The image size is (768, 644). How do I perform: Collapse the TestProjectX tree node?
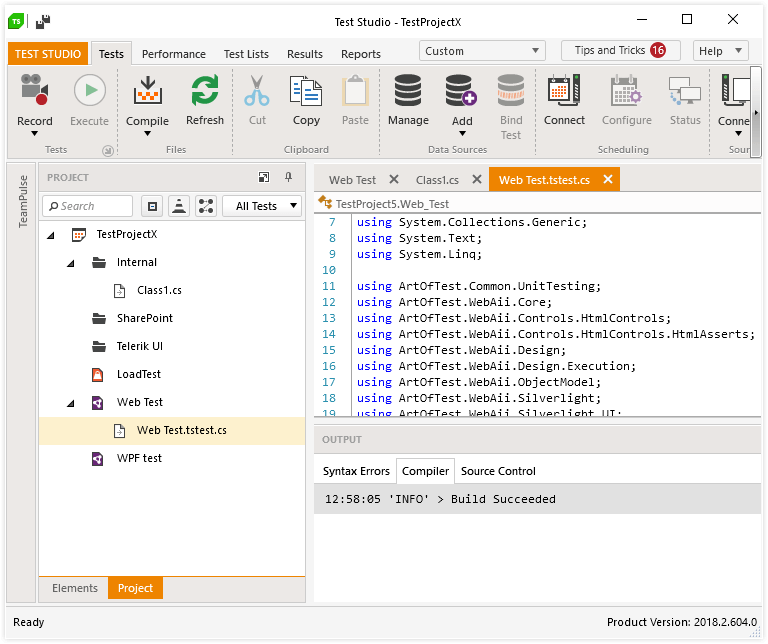click(51, 236)
